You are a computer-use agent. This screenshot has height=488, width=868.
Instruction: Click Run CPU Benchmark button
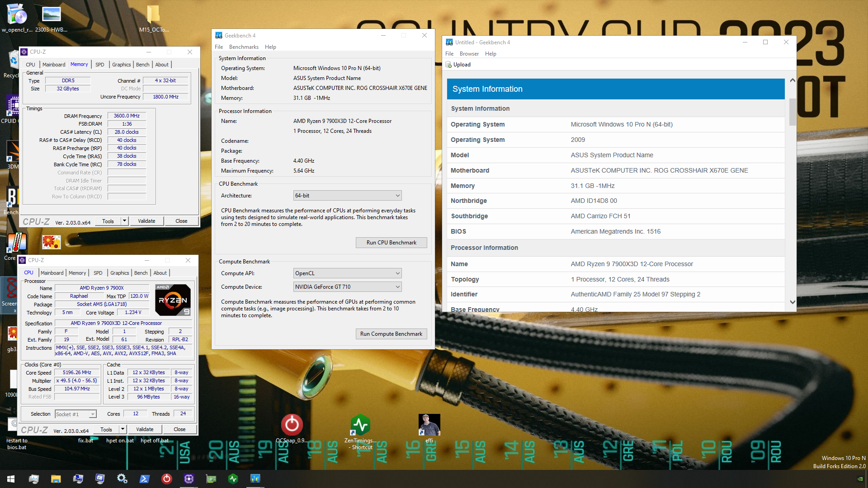coord(391,243)
